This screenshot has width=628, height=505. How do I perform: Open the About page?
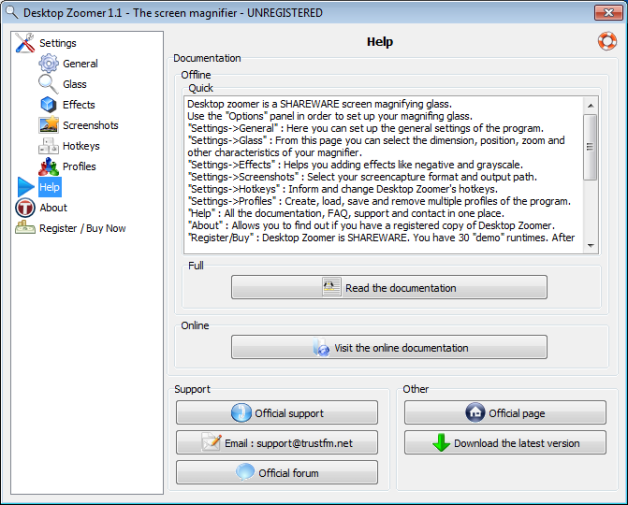[x=53, y=208]
